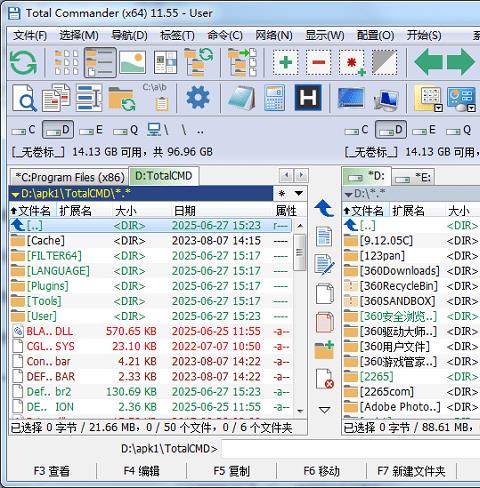480x488 pixels.
Task: Click the green refresh icon in toolbar
Action: 23,63
